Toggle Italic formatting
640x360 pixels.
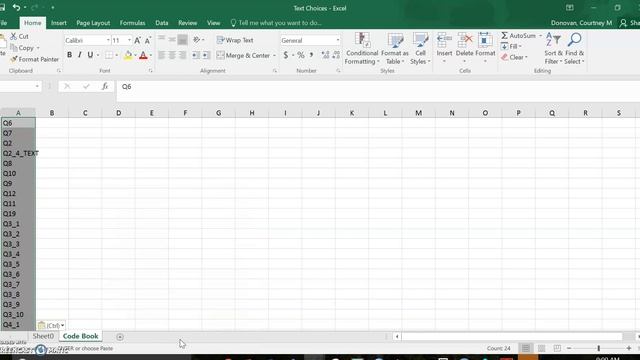pyautogui.click(x=80, y=55)
